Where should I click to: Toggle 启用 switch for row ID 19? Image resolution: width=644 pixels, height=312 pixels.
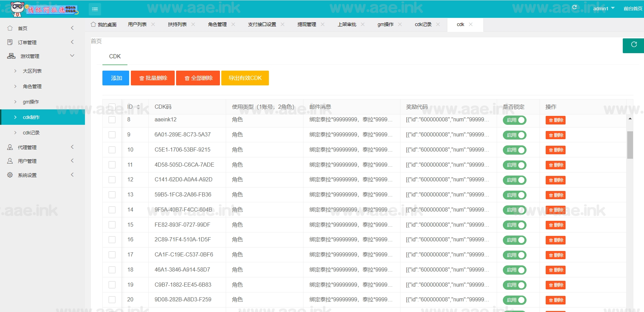(515, 285)
